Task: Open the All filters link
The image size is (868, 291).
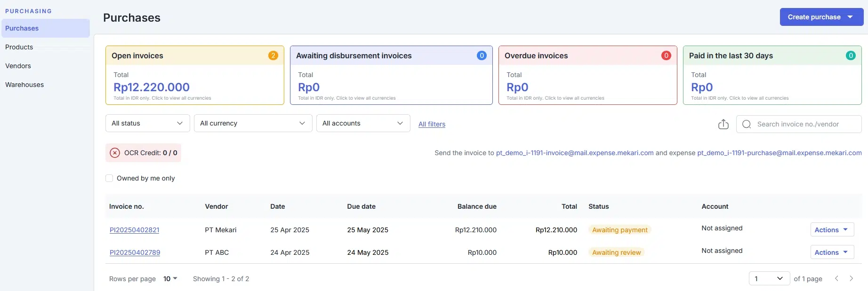Action: (x=432, y=124)
